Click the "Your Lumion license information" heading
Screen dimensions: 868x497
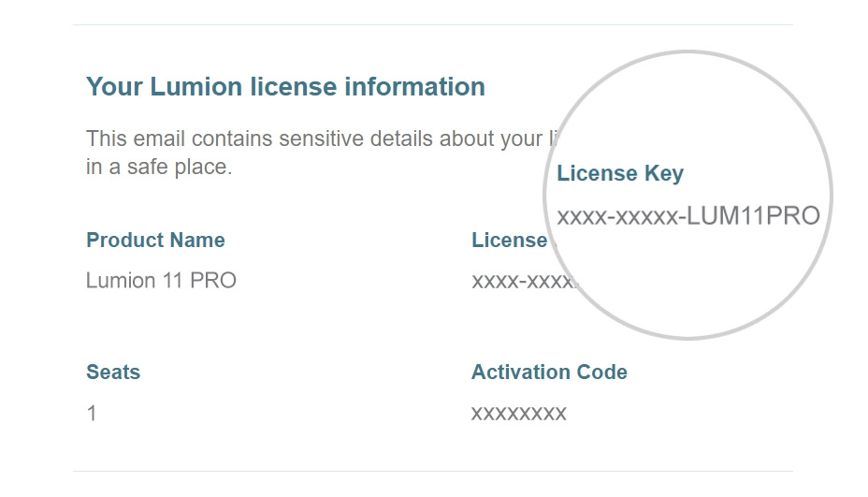point(285,87)
